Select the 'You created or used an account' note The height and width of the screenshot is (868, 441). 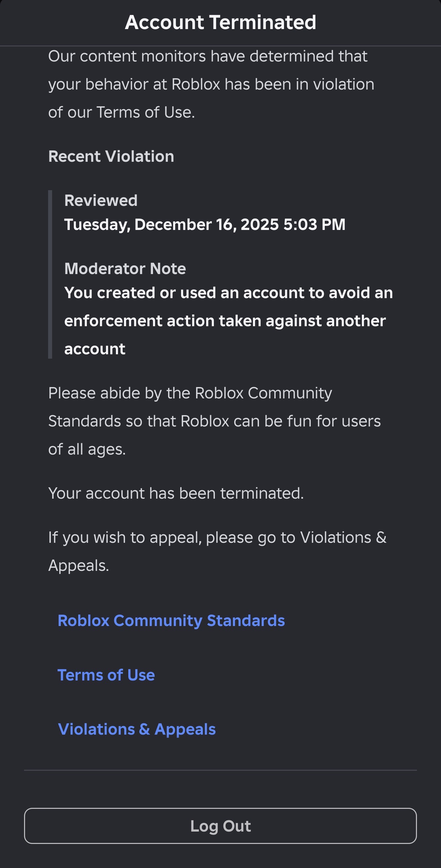[229, 321]
